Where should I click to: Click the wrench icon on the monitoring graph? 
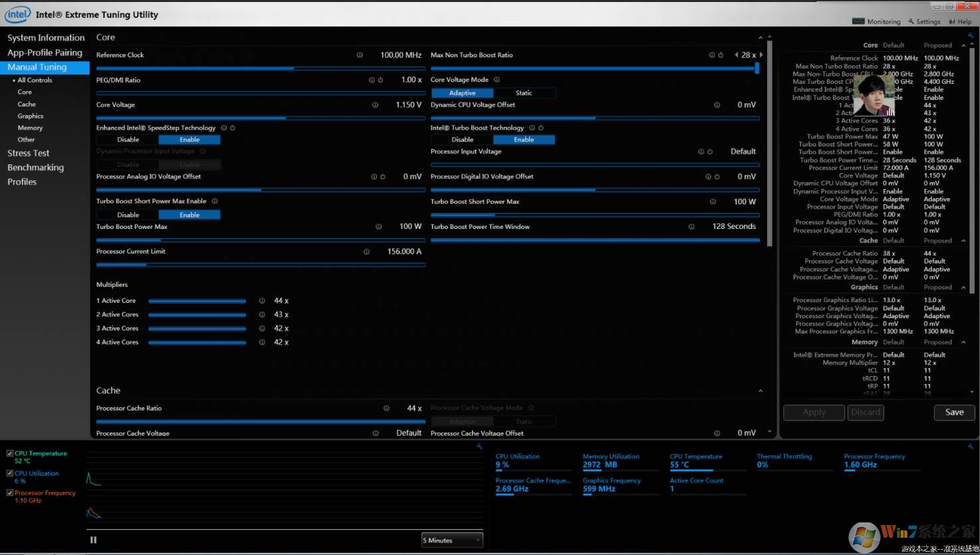(x=479, y=447)
